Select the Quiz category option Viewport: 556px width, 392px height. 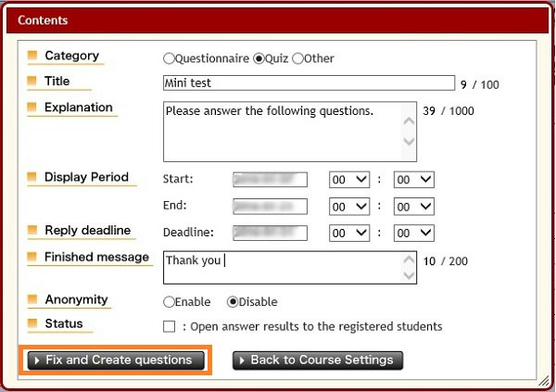click(259, 58)
